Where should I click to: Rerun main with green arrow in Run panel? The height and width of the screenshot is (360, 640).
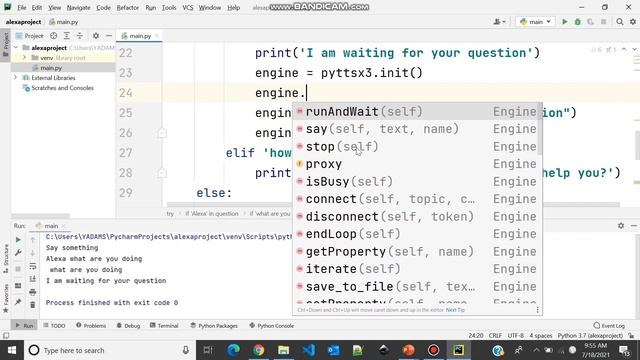[18, 240]
